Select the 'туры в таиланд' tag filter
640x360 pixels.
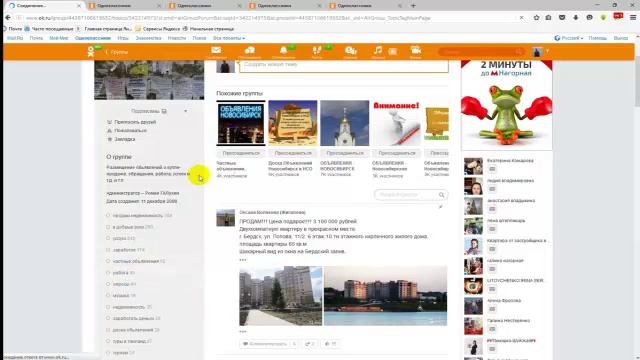coord(129,341)
